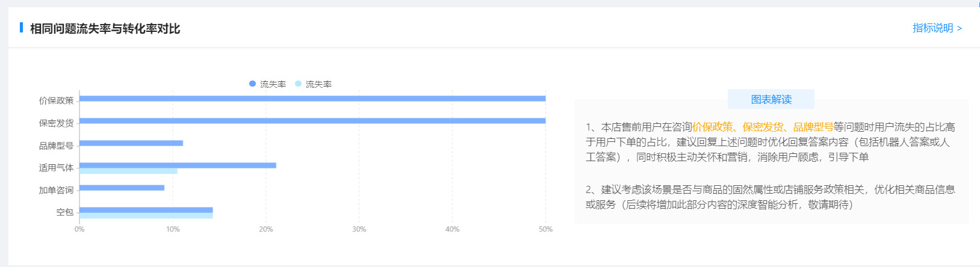Click the 价保政策 bar in chart
Image resolution: width=980 pixels, height=267 pixels.
312,99
